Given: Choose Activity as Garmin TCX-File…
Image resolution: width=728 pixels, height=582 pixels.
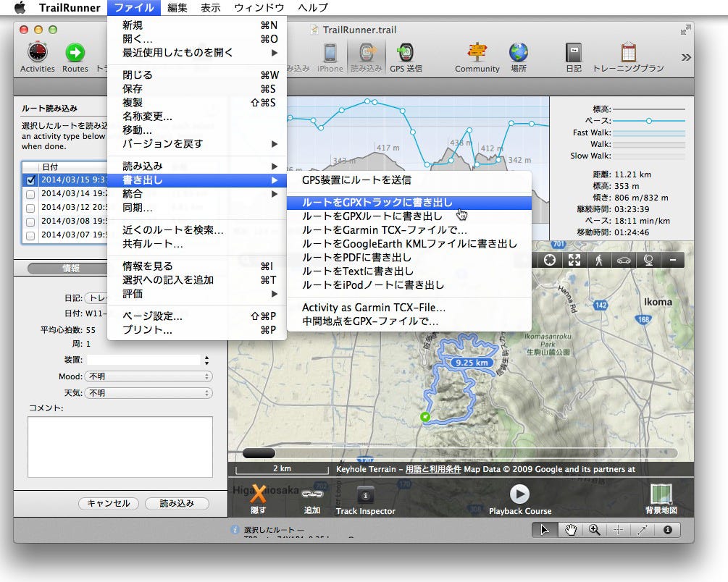Looking at the screenshot, I should (409, 308).
